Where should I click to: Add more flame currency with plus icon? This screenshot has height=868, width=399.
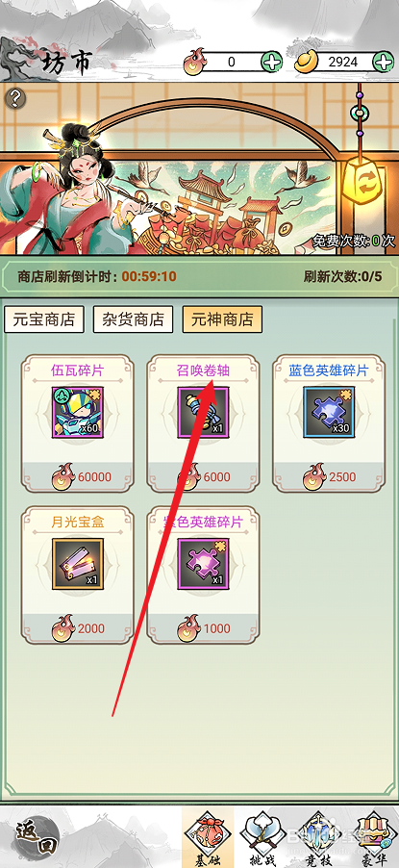(272, 62)
